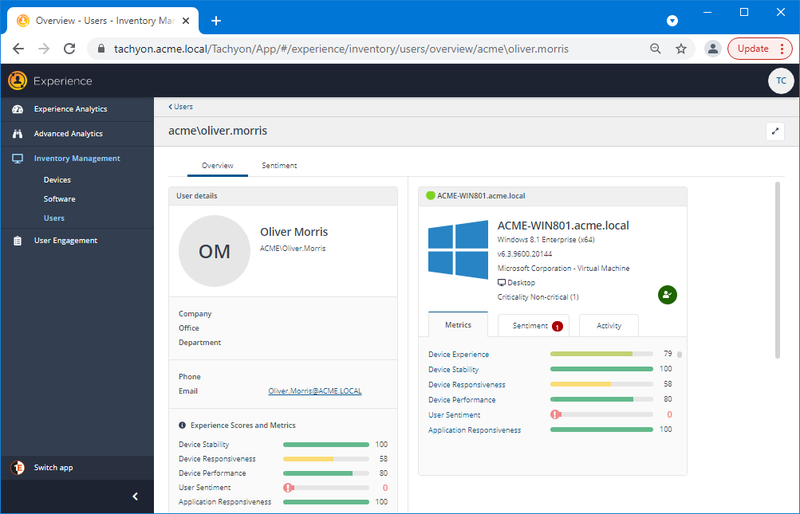Open Experience Analytics dashboard icon
This screenshot has height=514, width=800.
coord(17,109)
